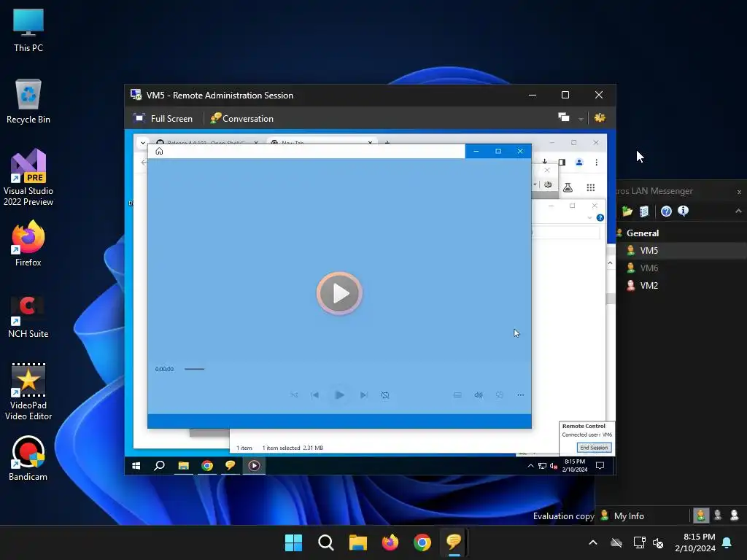
Task: Click the media player seek bar
Action: [194, 369]
